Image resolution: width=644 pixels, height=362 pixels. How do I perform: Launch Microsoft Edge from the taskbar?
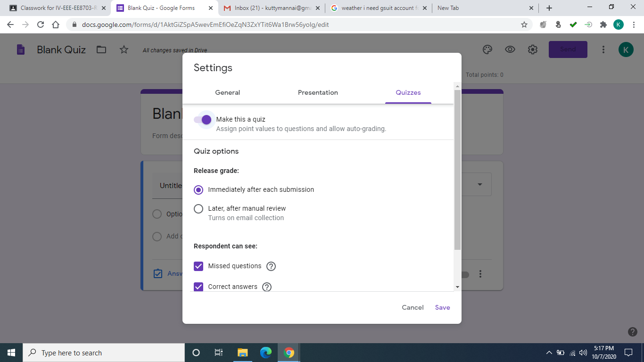tap(266, 353)
